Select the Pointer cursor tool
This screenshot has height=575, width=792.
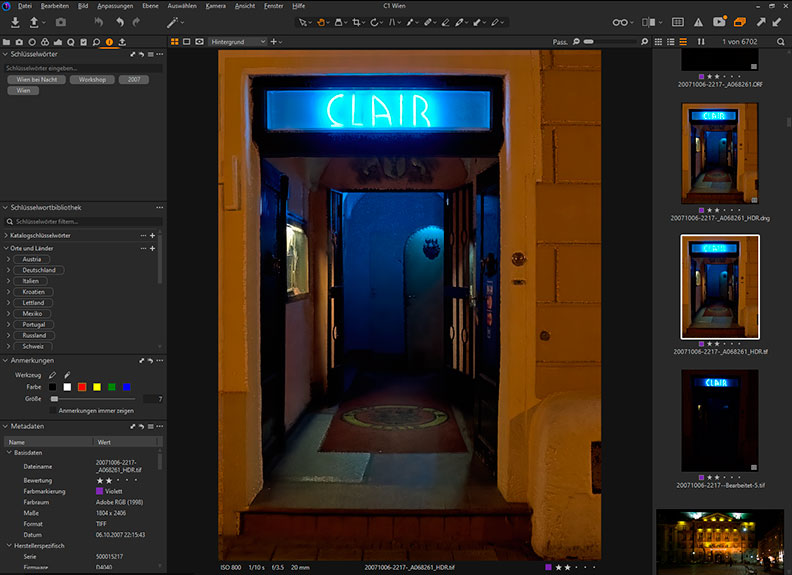tap(303, 22)
